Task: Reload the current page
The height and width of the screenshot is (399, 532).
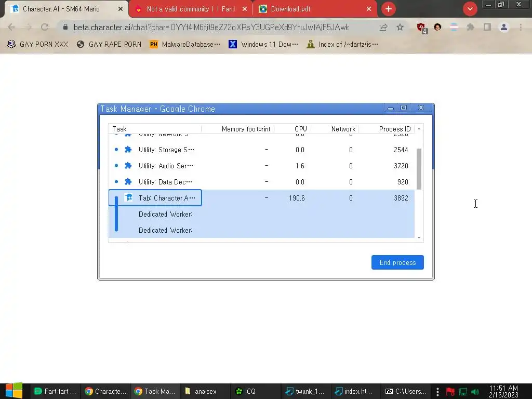Action: tap(45, 27)
